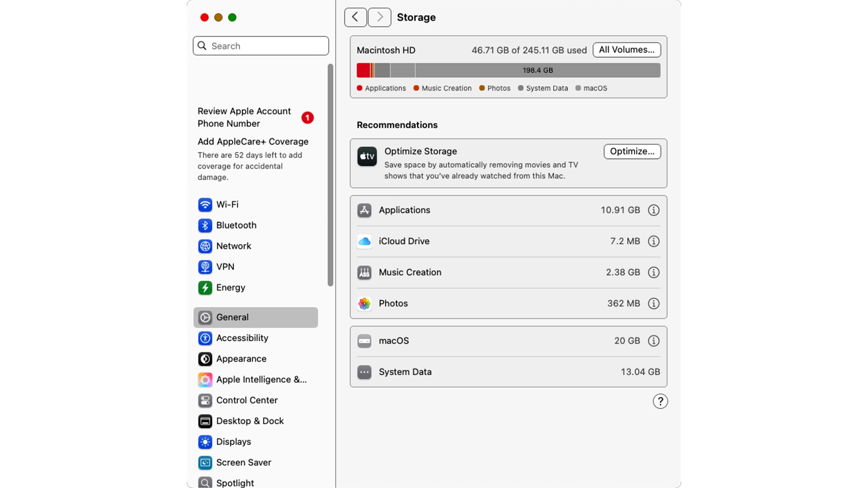Select the General gear icon
This screenshot has height=488, width=868.
tap(205, 318)
